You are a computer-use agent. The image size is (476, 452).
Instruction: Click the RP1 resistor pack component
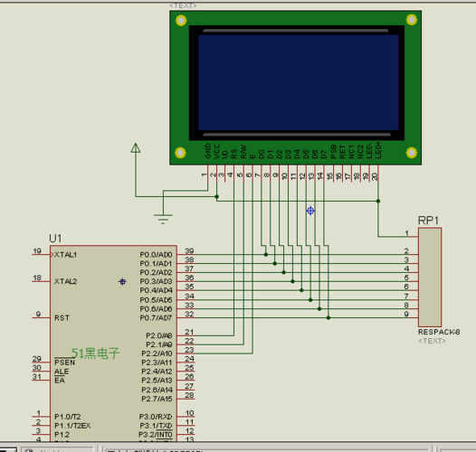click(x=430, y=277)
